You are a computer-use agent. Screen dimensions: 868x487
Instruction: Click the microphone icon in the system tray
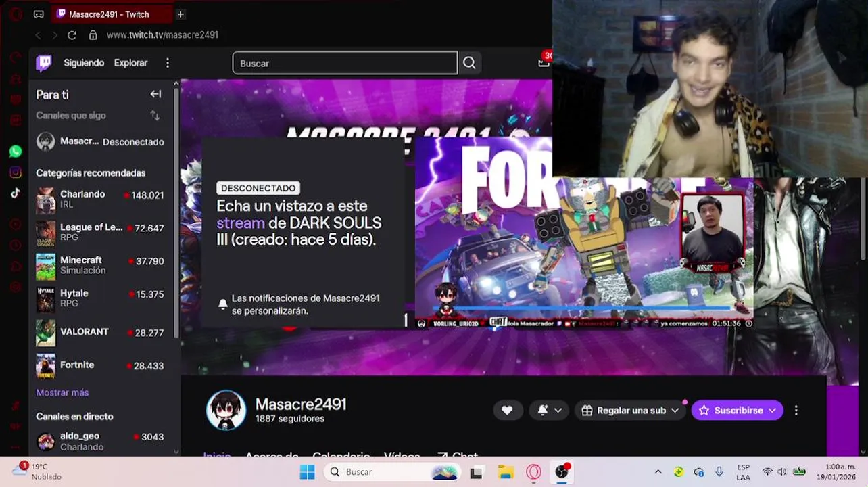click(x=719, y=472)
